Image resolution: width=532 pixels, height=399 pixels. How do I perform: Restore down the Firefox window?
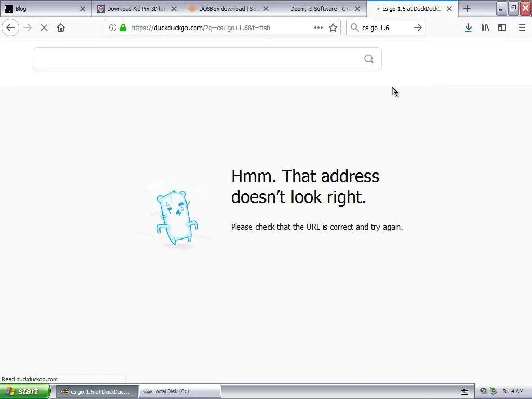(x=513, y=9)
